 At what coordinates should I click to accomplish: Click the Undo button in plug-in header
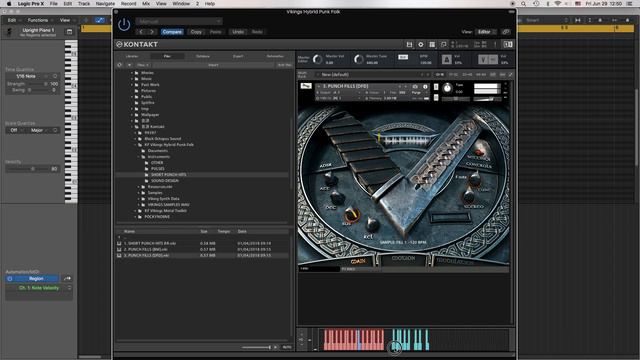238,32
